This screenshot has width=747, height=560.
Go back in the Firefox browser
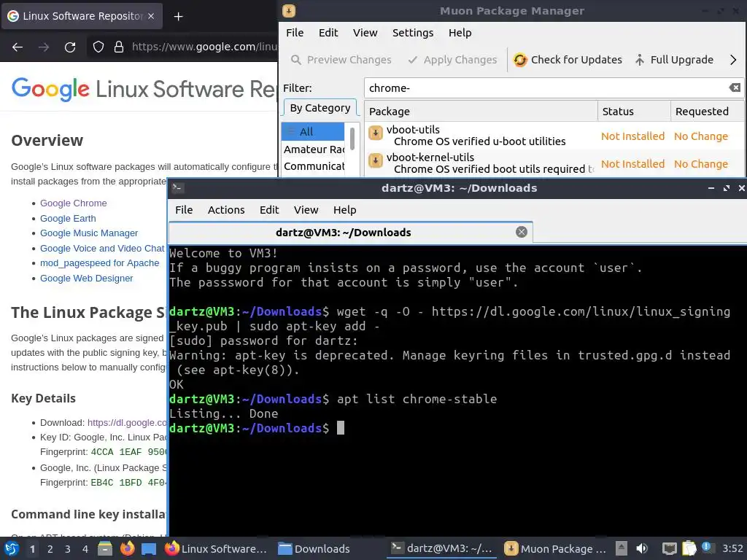point(18,47)
